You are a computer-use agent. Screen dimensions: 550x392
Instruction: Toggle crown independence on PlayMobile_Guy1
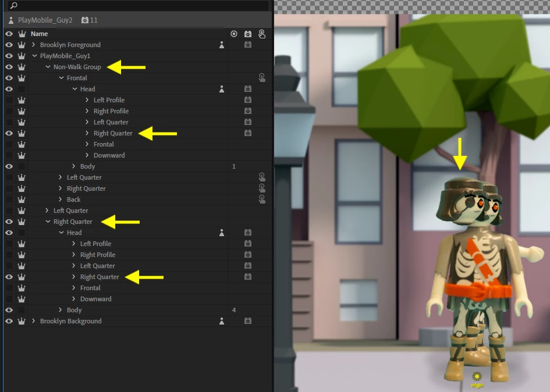(x=22, y=56)
